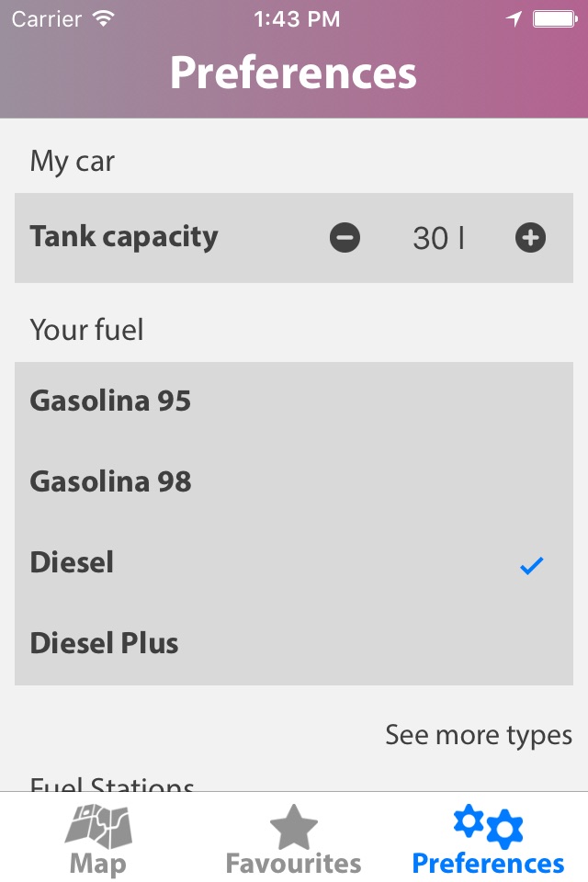
Task: Tap the 30 l capacity value
Action: point(438,239)
